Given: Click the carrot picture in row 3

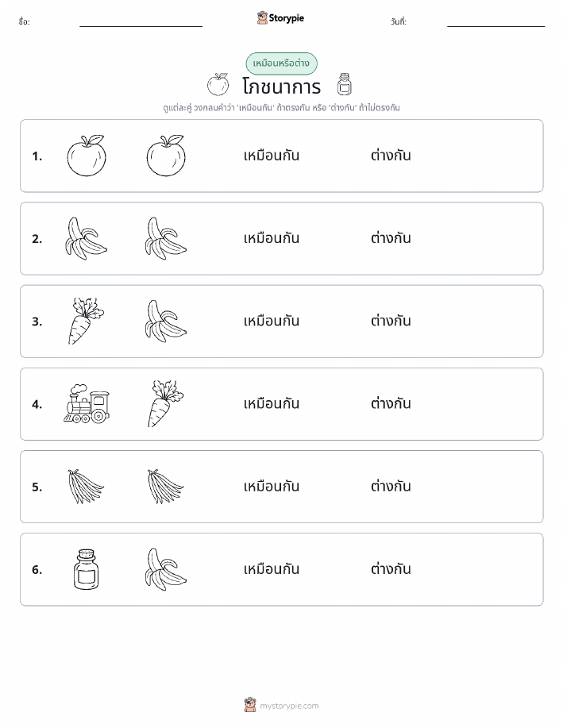Looking at the screenshot, I should click(x=87, y=321).
